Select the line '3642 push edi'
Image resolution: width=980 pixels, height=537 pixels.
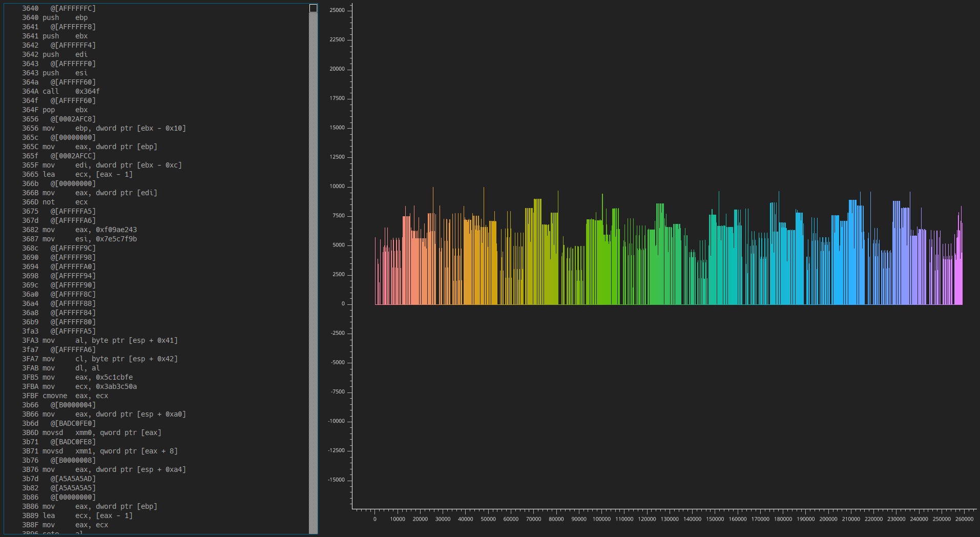coord(156,54)
